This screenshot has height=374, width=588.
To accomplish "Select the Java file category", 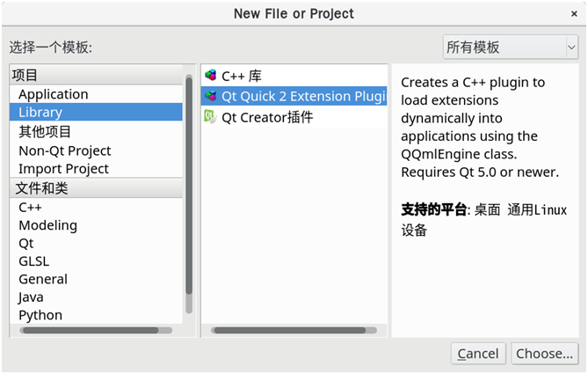I will click(x=31, y=297).
